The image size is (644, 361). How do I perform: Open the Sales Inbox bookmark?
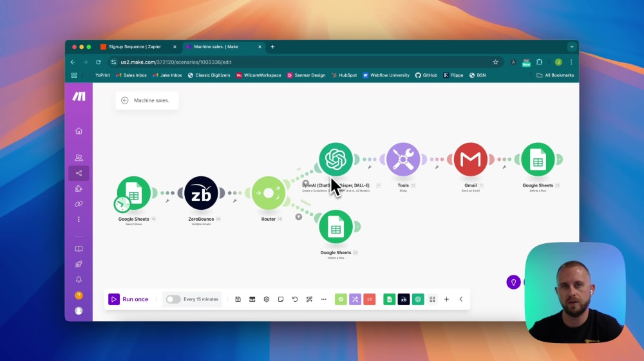[131, 75]
